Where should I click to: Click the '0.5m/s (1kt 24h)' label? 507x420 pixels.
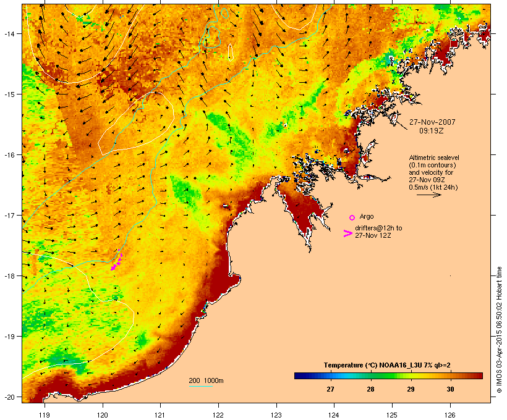[x=433, y=187]
